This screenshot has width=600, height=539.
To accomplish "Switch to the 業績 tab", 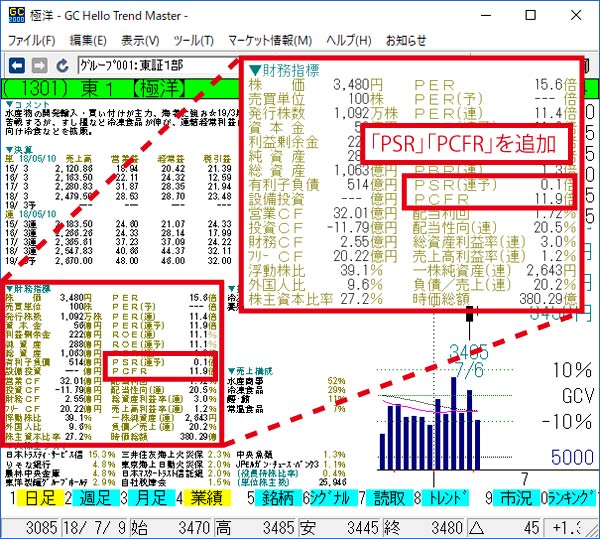I will (207, 498).
